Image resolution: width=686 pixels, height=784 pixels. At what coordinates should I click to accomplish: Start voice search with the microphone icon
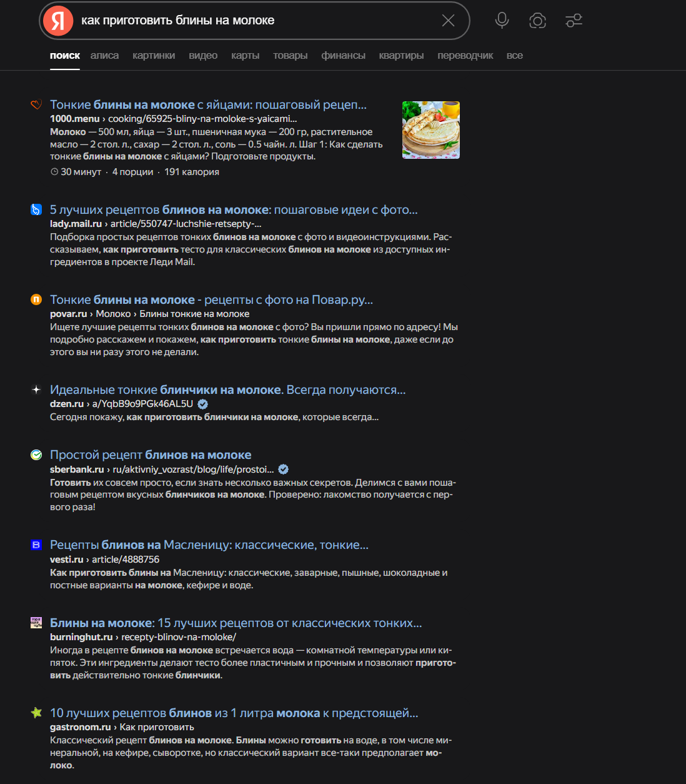(502, 21)
